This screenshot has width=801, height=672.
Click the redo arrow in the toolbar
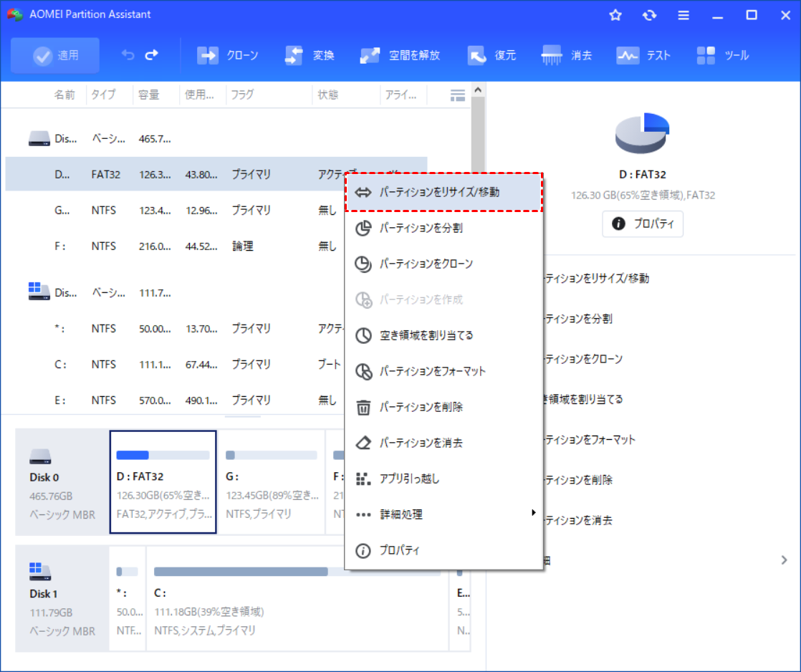151,55
